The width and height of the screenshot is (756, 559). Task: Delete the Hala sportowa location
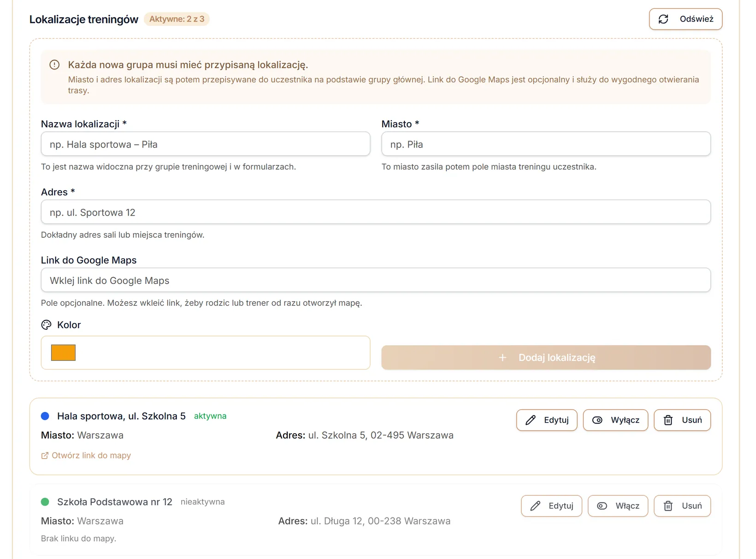coord(682,420)
